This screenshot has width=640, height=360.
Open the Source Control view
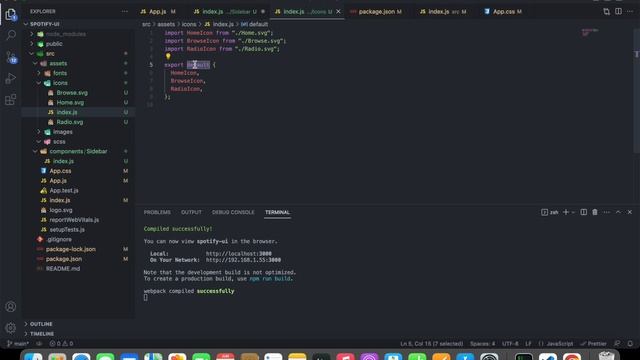click(x=11, y=57)
